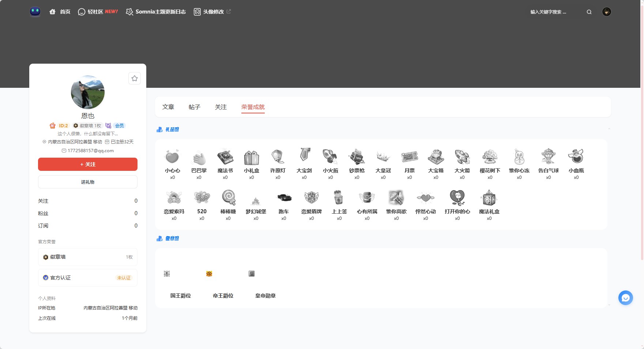The width and height of the screenshot is (644, 349).
Task: Switch to the 文章 tab
Action: 168,107
